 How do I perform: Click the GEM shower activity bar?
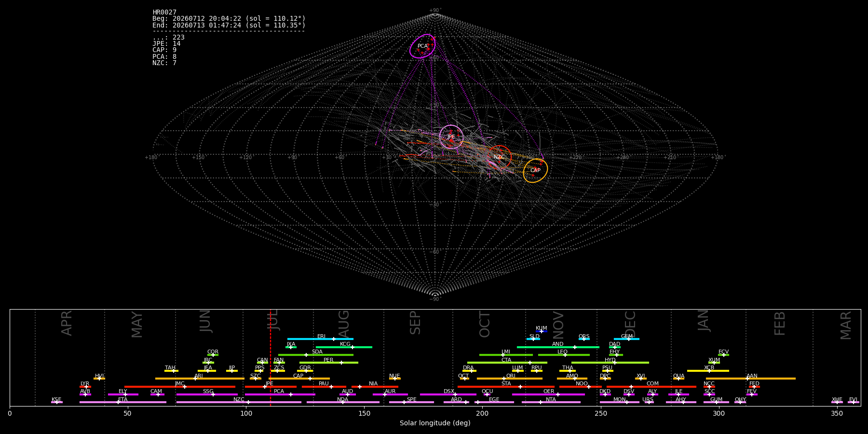(626, 339)
